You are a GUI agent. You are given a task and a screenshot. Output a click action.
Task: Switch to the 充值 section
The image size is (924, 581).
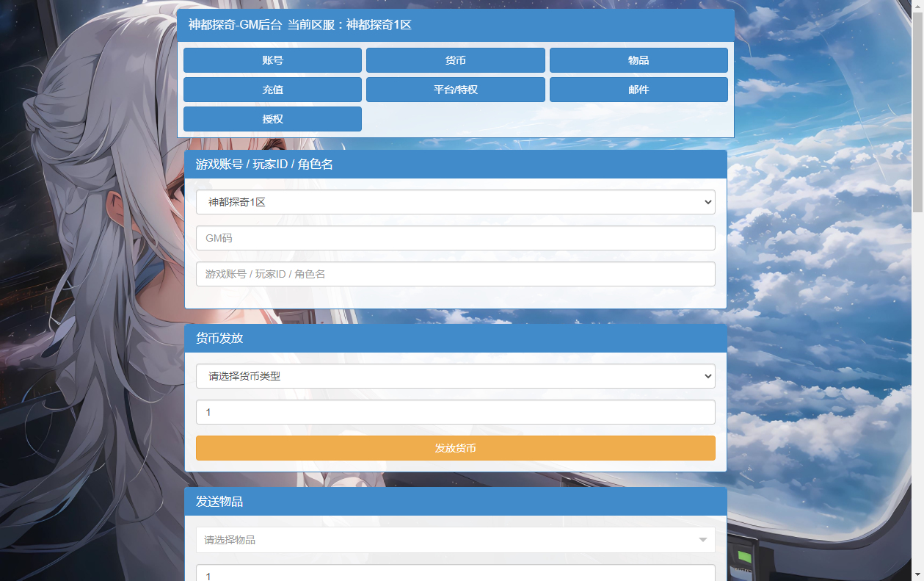(x=272, y=90)
